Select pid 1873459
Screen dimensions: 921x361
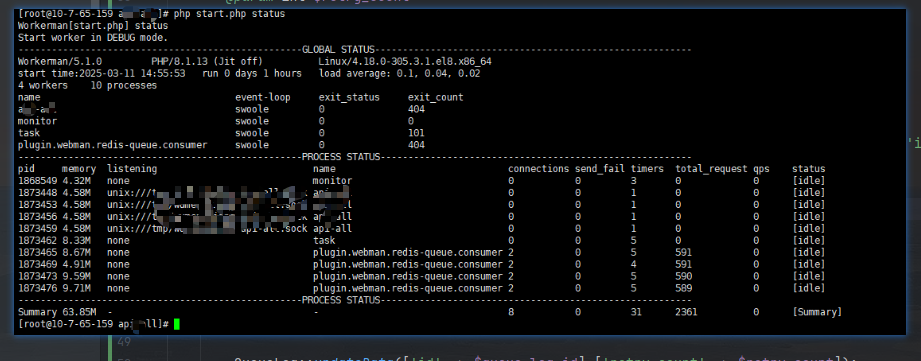(x=38, y=228)
